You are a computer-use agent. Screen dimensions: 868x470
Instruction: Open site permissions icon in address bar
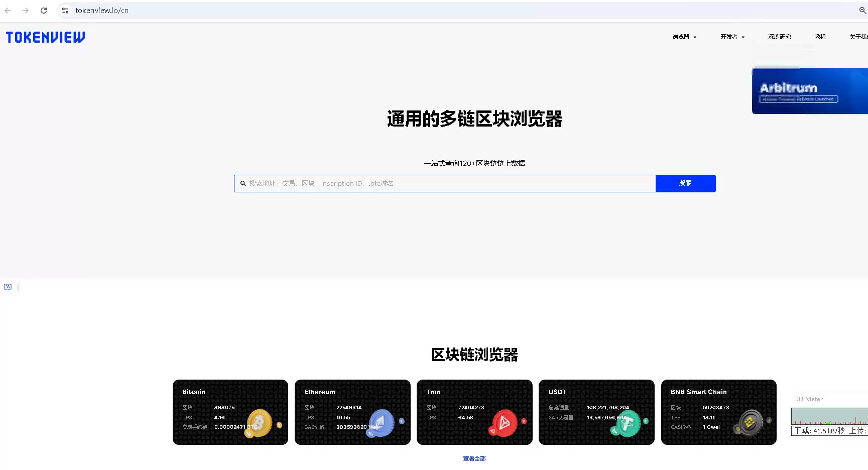pos(65,10)
